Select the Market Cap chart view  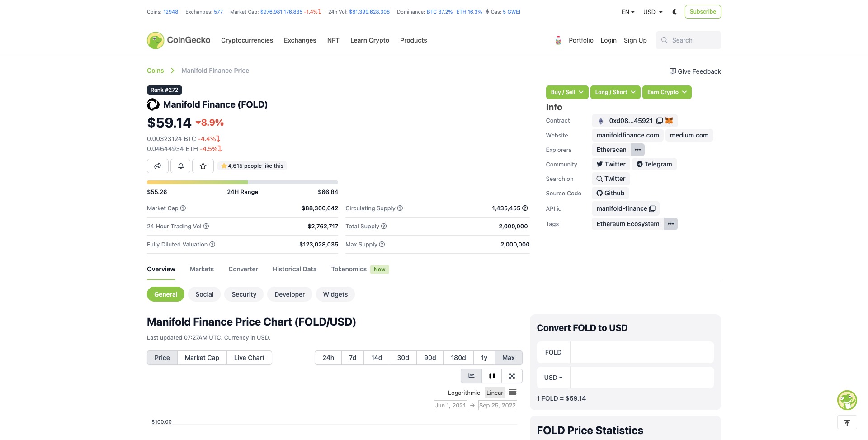pyautogui.click(x=202, y=357)
